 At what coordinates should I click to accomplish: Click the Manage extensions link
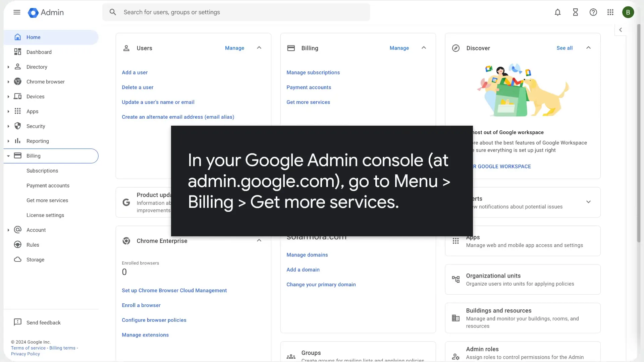pos(145,335)
